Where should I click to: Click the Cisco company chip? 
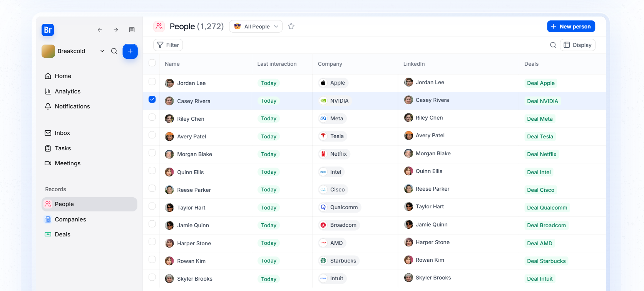(x=333, y=190)
